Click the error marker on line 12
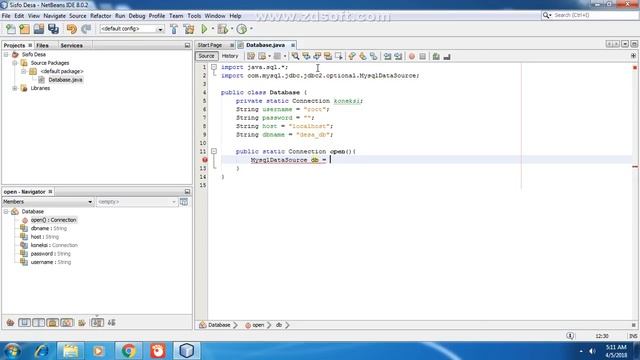 pos(205,160)
